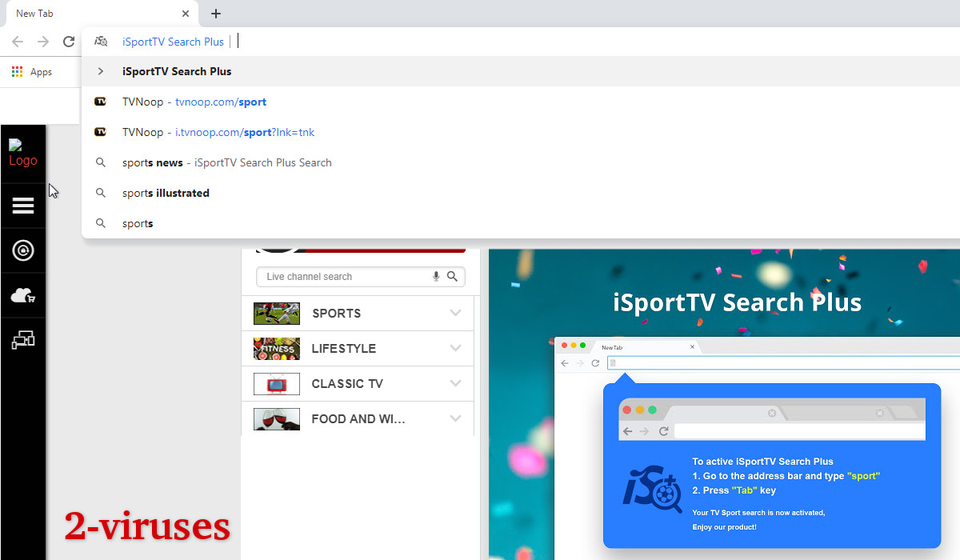This screenshot has height=560, width=960.
Task: Click the search engine icon in address bar
Action: [101, 42]
